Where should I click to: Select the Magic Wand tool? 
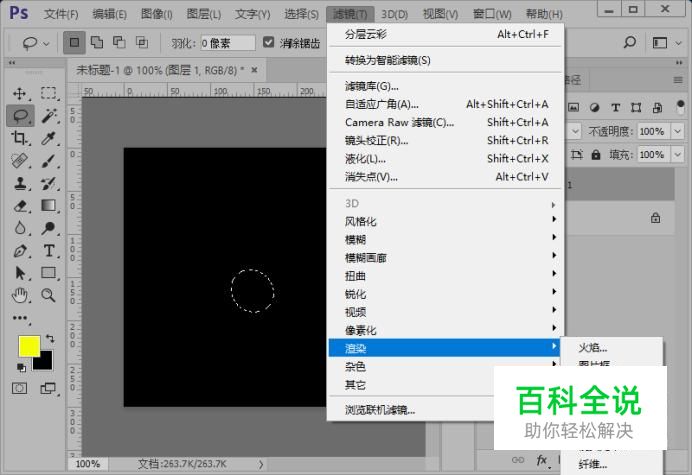(49, 116)
